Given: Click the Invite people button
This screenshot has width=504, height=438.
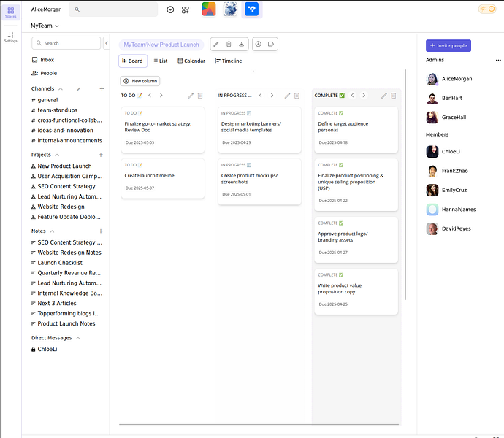Looking at the screenshot, I should [448, 46].
